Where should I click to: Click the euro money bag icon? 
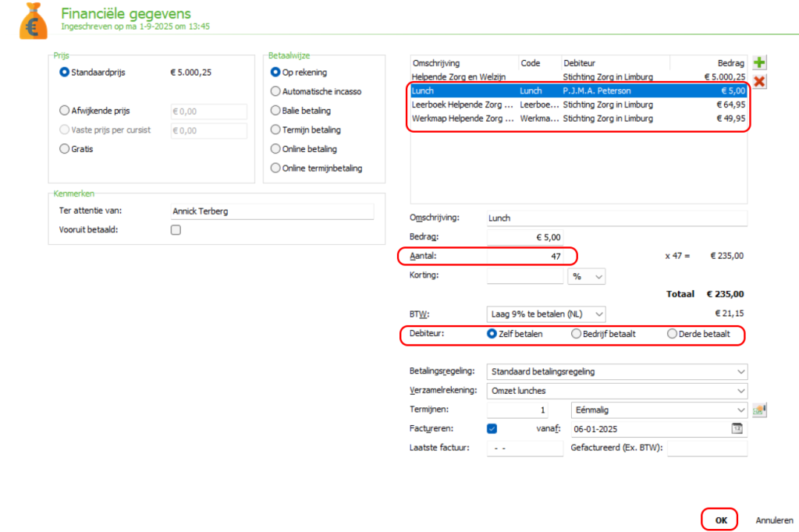click(x=34, y=21)
